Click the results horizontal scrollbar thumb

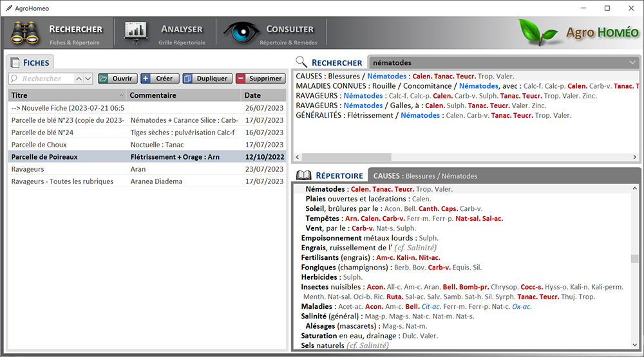pyautogui.click(x=346, y=157)
